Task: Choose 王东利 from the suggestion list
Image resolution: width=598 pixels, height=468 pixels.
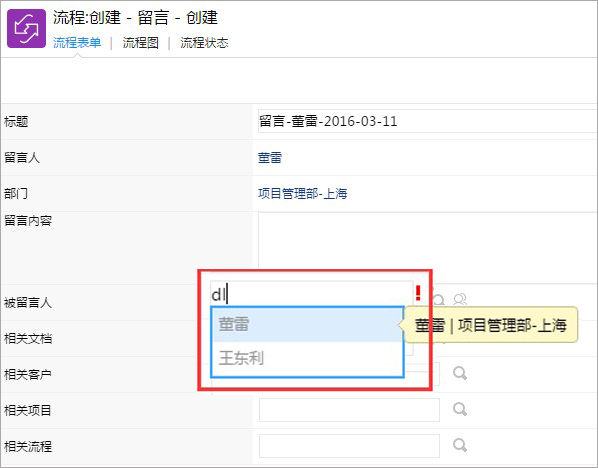Action: tap(307, 359)
